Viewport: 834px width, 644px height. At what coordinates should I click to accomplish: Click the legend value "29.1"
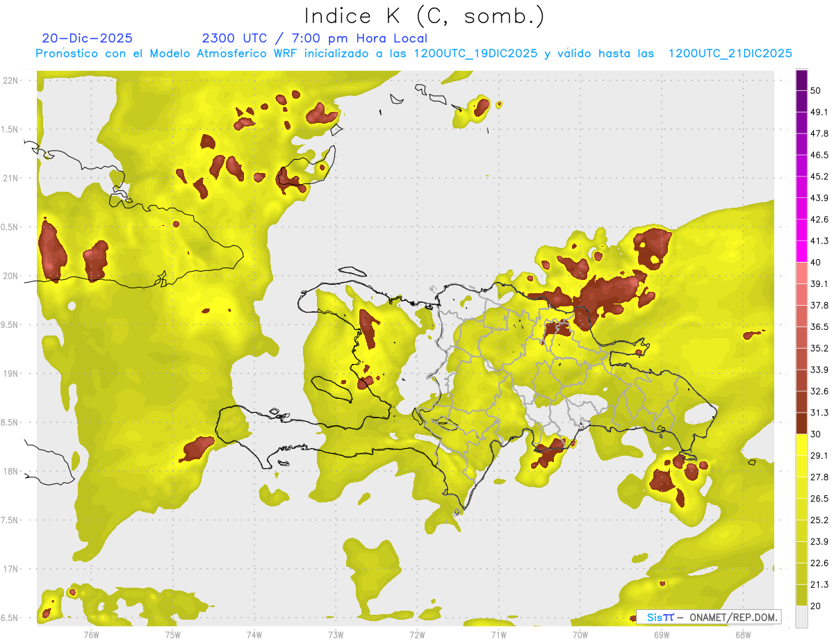[x=819, y=456]
